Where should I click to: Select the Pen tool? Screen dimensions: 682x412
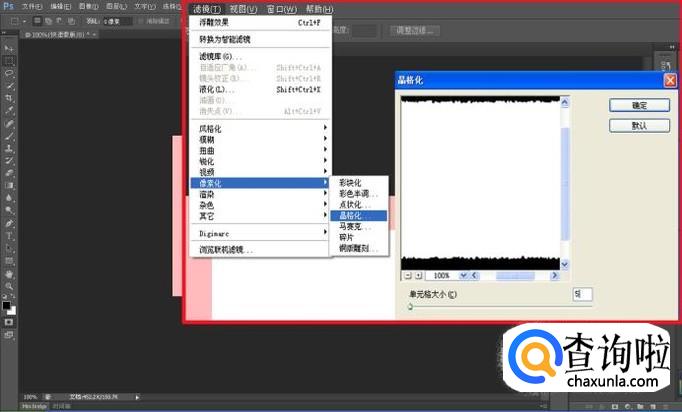(x=9, y=224)
